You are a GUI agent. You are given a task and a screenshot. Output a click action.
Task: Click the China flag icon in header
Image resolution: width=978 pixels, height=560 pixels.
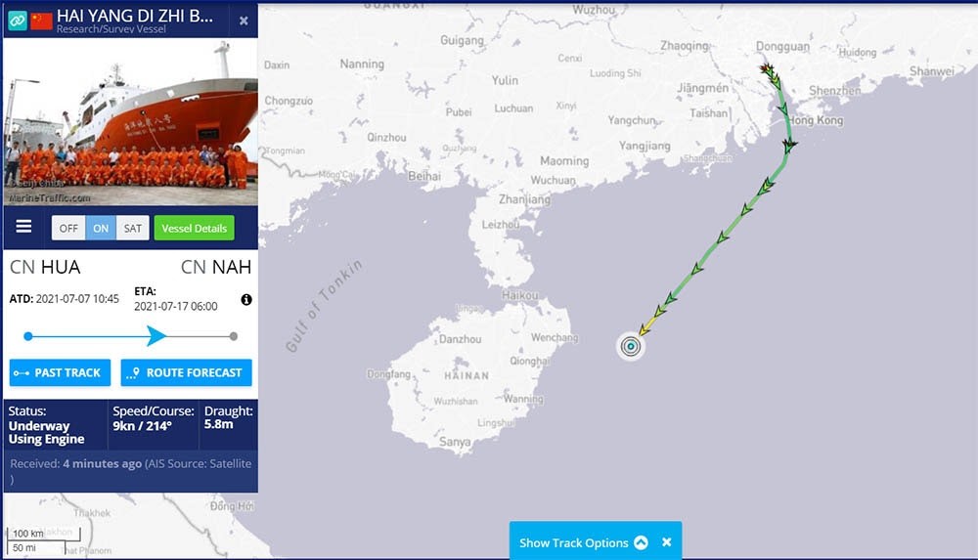coord(42,21)
